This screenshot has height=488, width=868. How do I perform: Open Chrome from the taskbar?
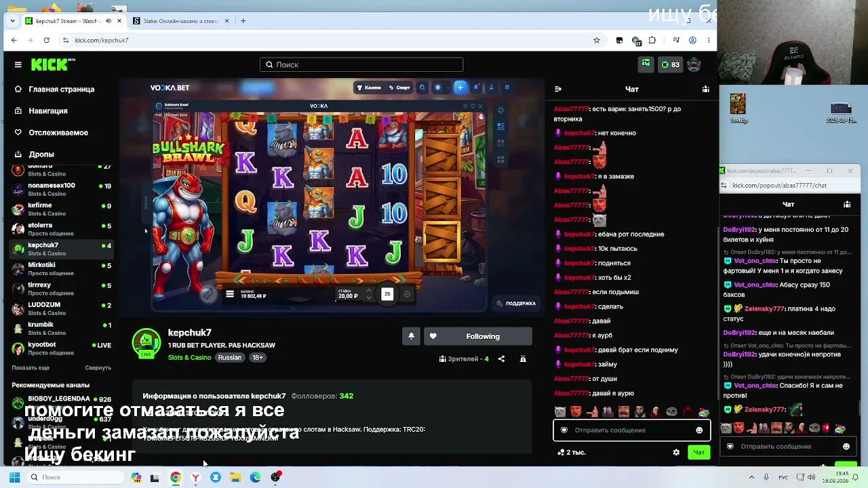(176, 477)
